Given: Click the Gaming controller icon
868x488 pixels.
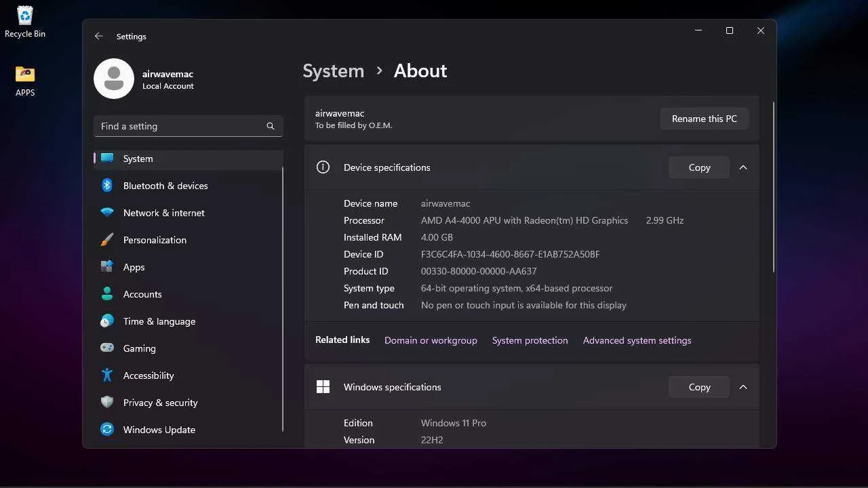Looking at the screenshot, I should tap(107, 348).
